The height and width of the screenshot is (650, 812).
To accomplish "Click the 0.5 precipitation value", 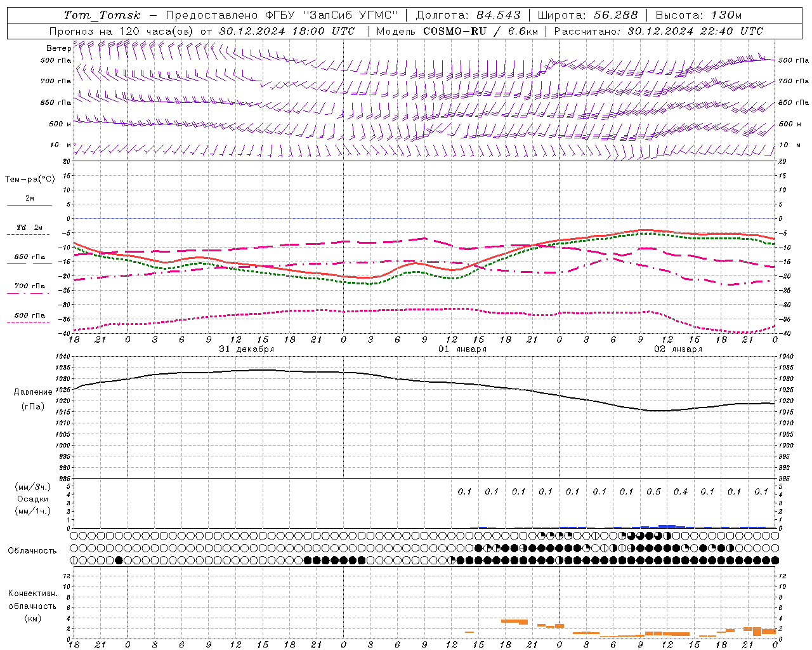I will click(653, 491).
